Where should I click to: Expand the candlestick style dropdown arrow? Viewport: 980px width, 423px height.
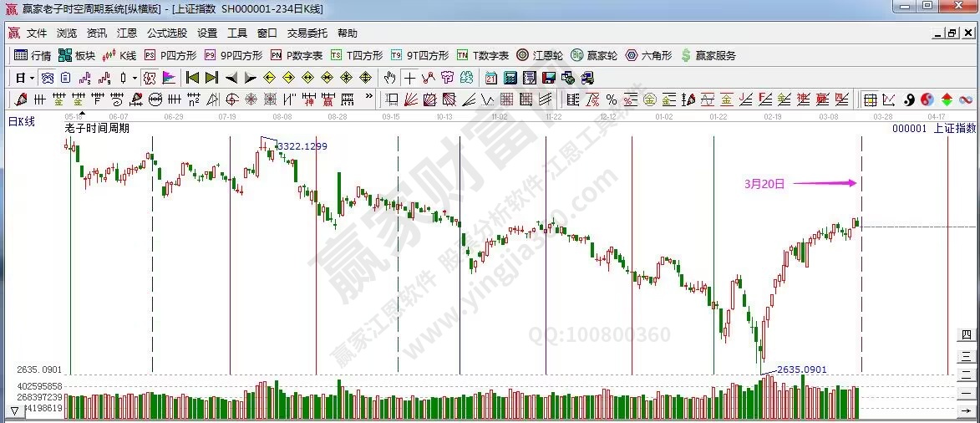coord(135,78)
